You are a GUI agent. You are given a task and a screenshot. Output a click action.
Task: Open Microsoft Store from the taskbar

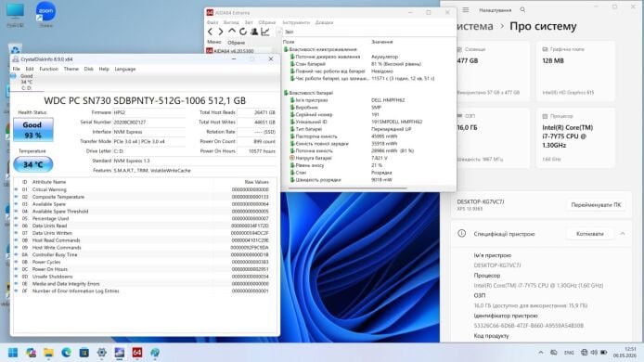(84, 353)
